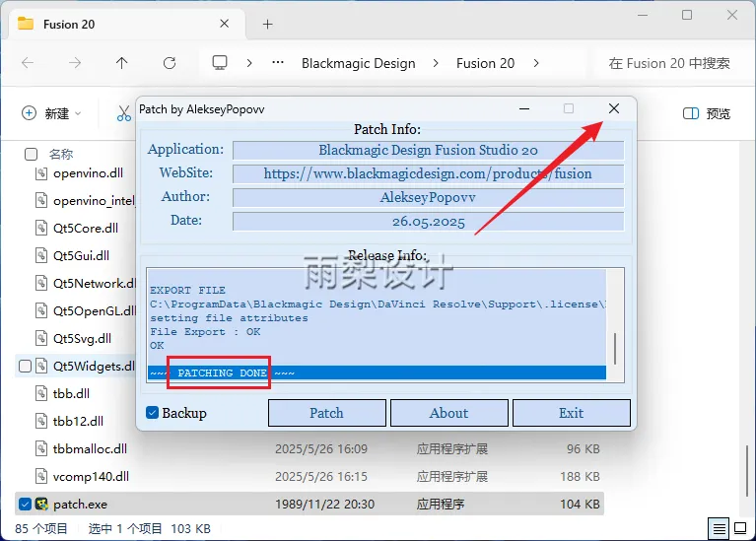The height and width of the screenshot is (541, 756).
Task: Select file tbb.dll
Action: pyautogui.click(x=71, y=393)
